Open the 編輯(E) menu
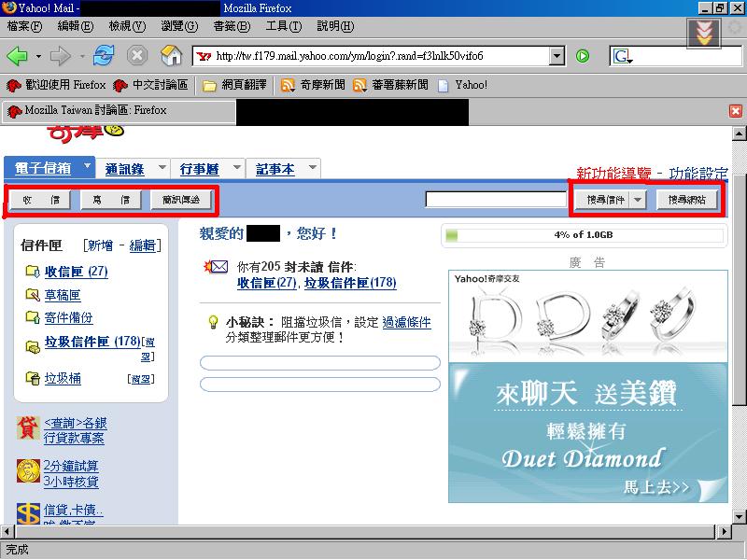The height and width of the screenshot is (560, 747). (76, 26)
